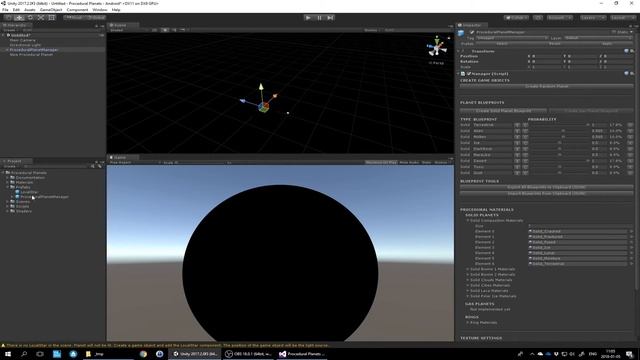This screenshot has width=640, height=360.
Task: Expand Solid Clouds Materials foldout
Action: 468,280
